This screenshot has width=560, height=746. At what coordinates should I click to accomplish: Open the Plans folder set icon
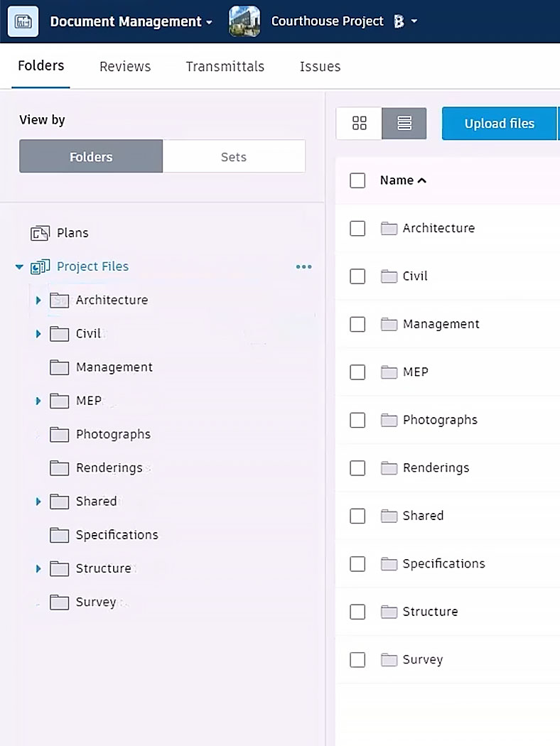point(40,233)
